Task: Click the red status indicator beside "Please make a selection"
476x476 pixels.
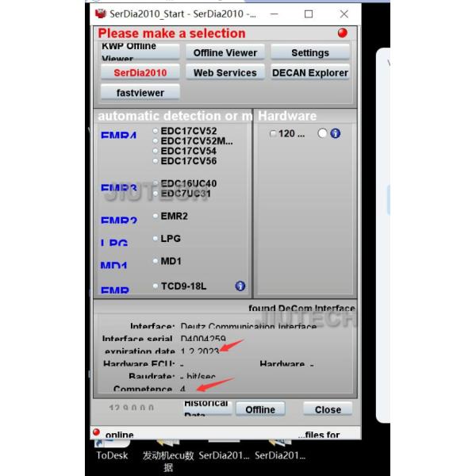Action: click(343, 33)
